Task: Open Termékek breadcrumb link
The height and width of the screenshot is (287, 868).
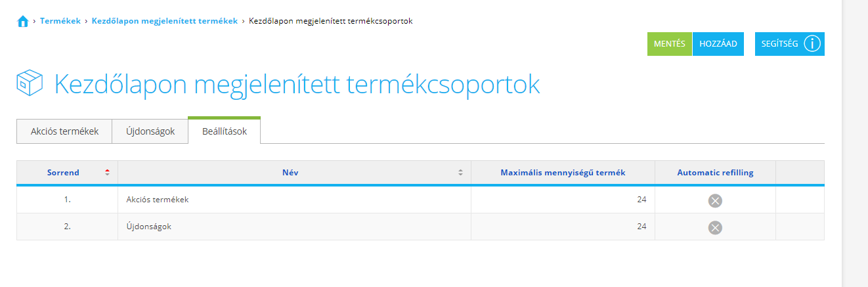Action: pyautogui.click(x=60, y=21)
